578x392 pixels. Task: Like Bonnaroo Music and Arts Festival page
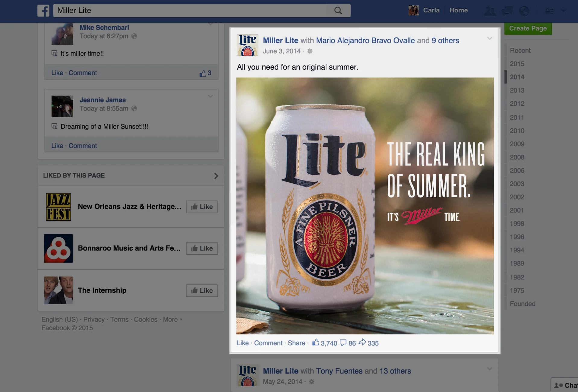(x=202, y=248)
